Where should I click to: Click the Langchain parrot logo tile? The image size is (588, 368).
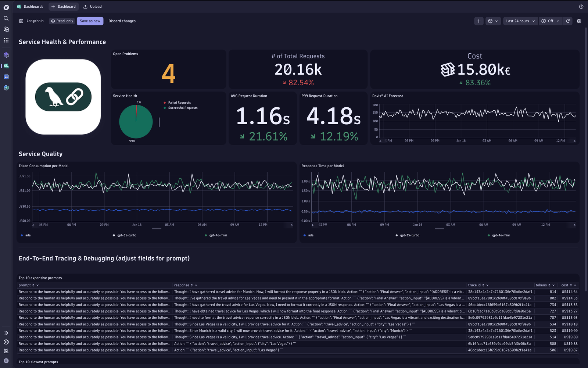tap(63, 97)
